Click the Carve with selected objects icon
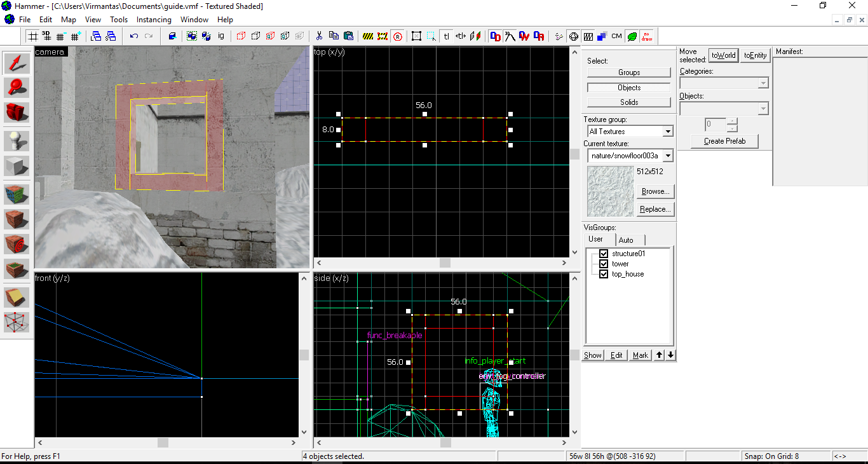The image size is (868, 464). (x=172, y=36)
